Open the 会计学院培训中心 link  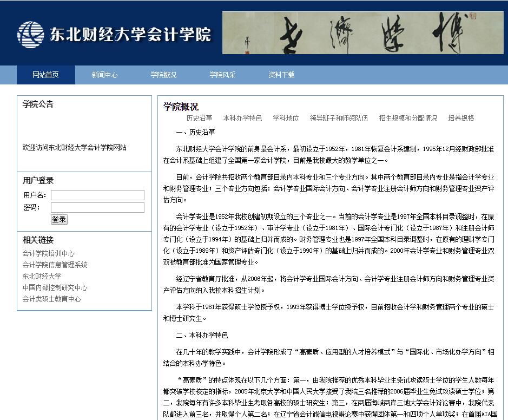coord(48,253)
